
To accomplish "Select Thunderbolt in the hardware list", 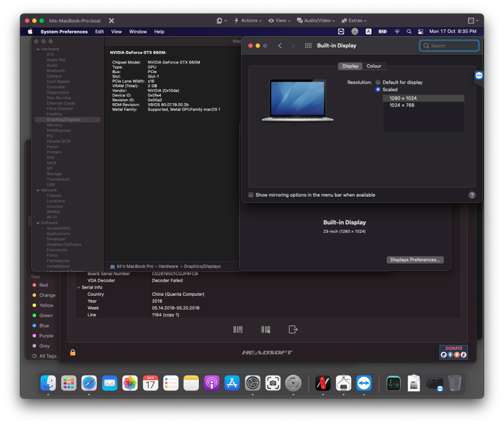I will [58, 179].
